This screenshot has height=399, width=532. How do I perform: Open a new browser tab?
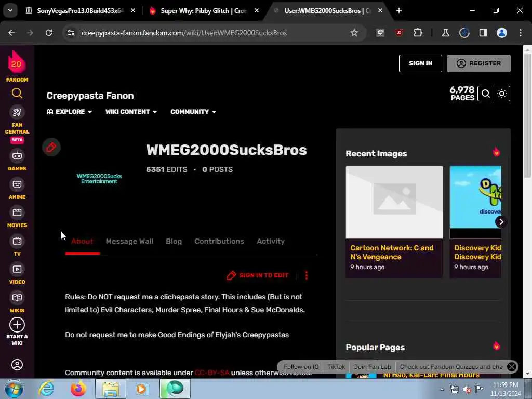pyautogui.click(x=399, y=10)
